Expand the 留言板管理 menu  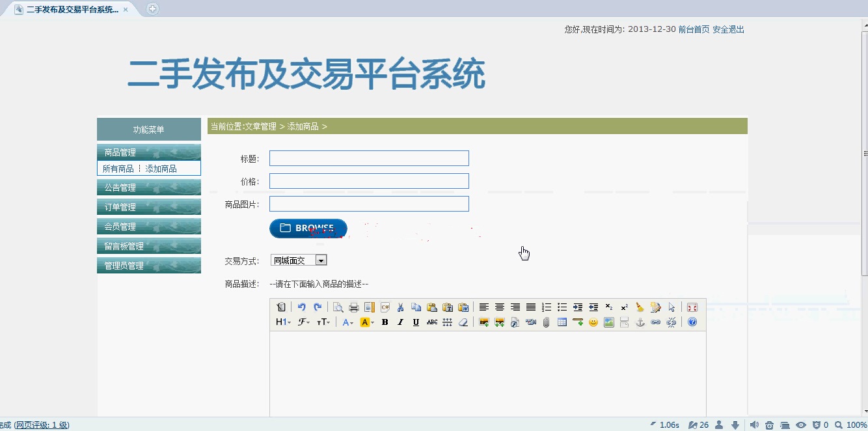pos(149,246)
